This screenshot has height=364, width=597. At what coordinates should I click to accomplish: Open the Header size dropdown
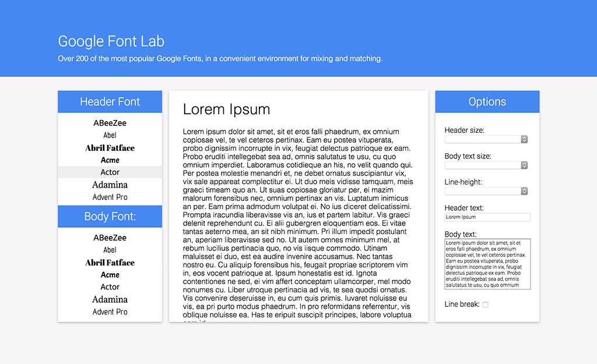point(486,139)
